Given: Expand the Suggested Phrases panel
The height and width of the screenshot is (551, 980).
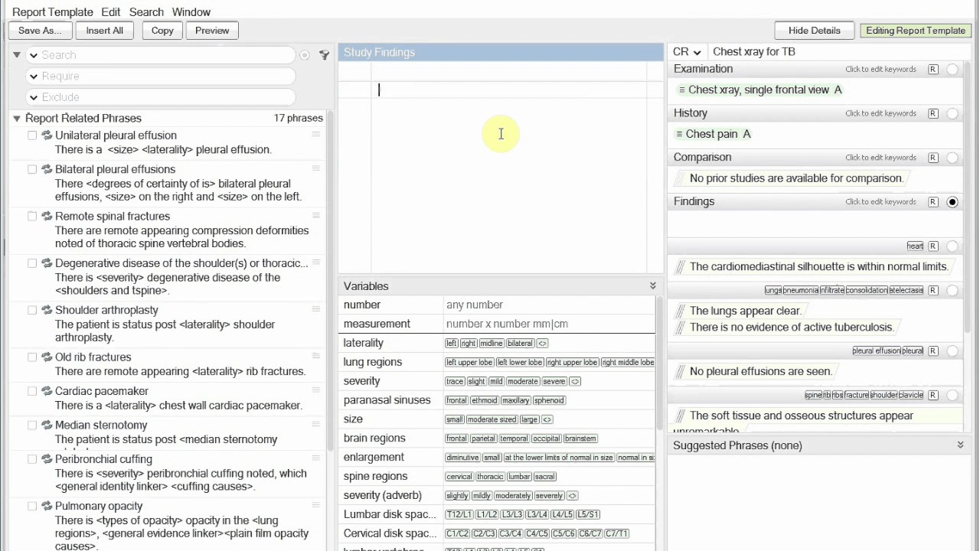Looking at the screenshot, I should [x=960, y=445].
